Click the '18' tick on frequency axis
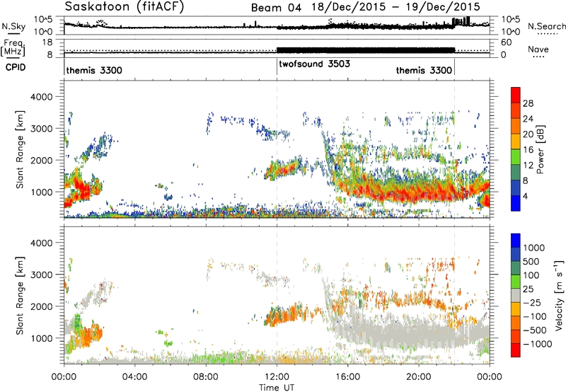 pos(47,42)
